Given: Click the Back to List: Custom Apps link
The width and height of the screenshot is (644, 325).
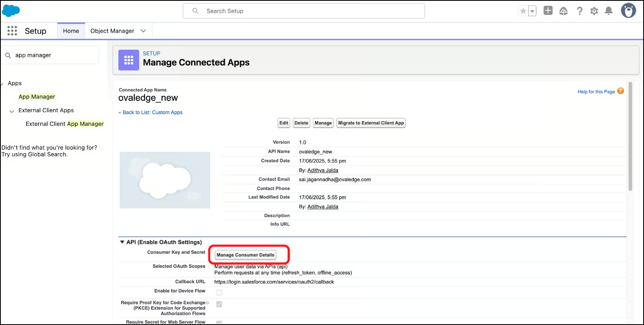Looking at the screenshot, I should [x=152, y=112].
